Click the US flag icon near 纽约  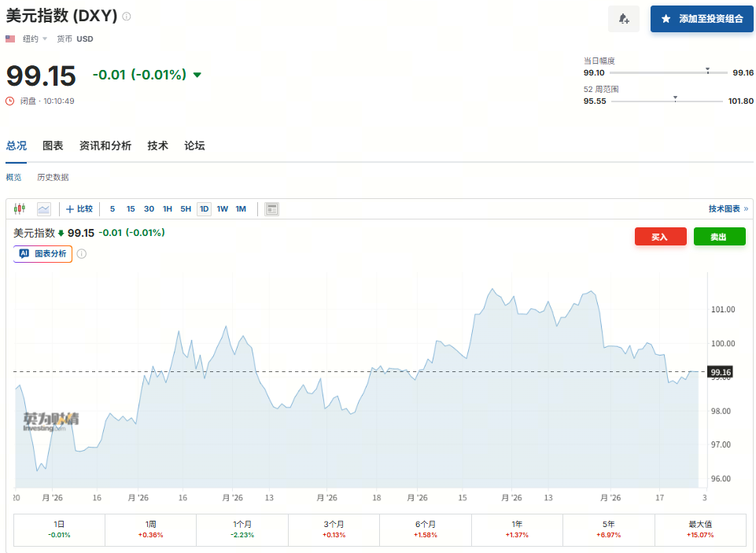click(x=10, y=39)
